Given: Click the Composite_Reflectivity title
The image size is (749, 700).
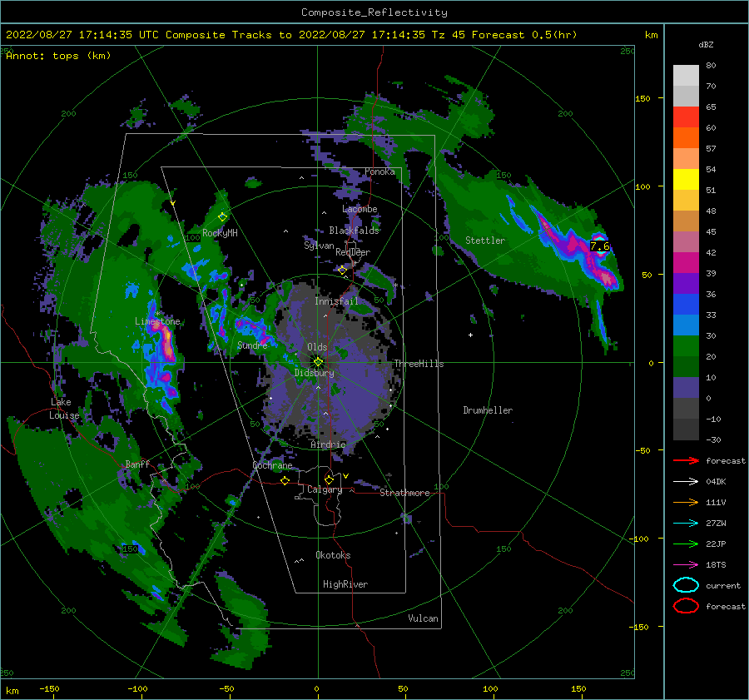Looking at the screenshot, I should [x=374, y=12].
